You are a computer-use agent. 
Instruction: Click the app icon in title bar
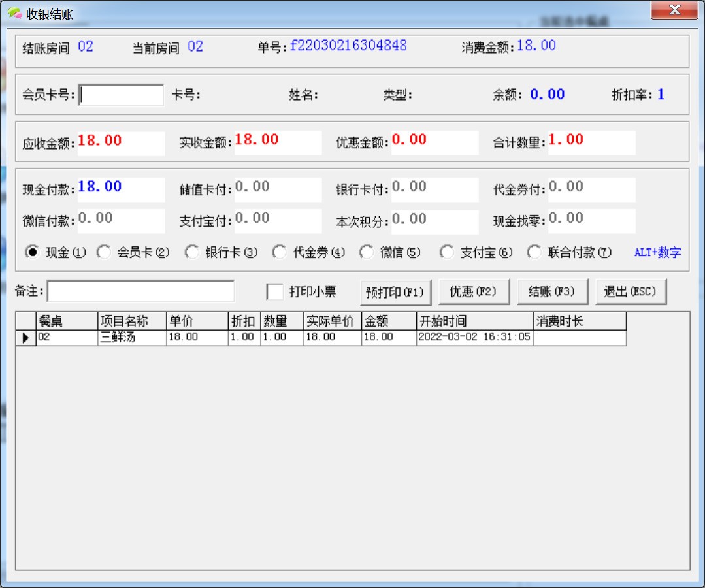coord(14,13)
